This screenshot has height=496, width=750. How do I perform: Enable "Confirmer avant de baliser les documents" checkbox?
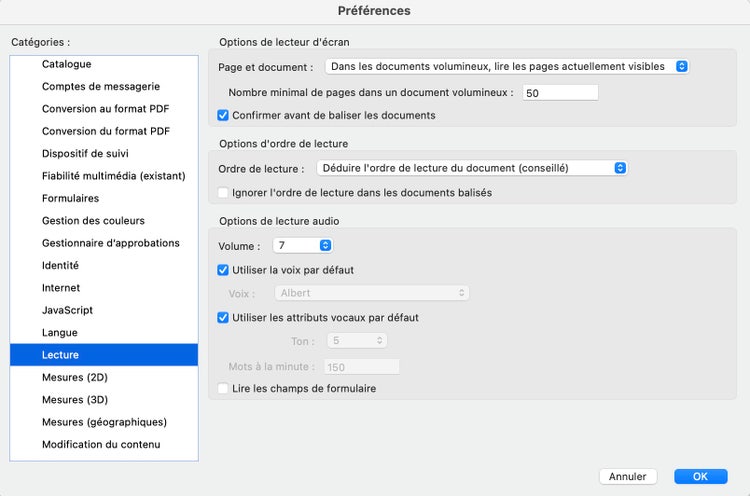click(224, 115)
